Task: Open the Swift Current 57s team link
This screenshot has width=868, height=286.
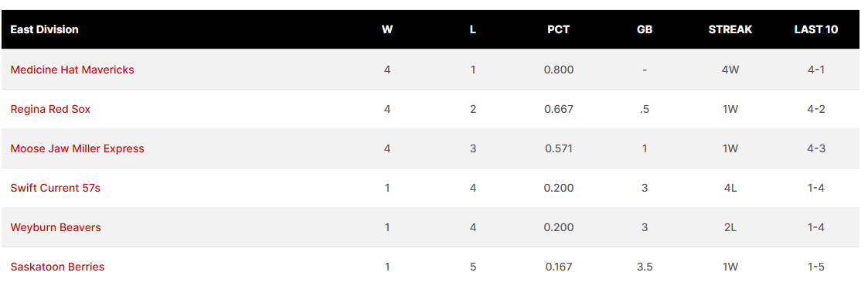Action: (x=56, y=188)
